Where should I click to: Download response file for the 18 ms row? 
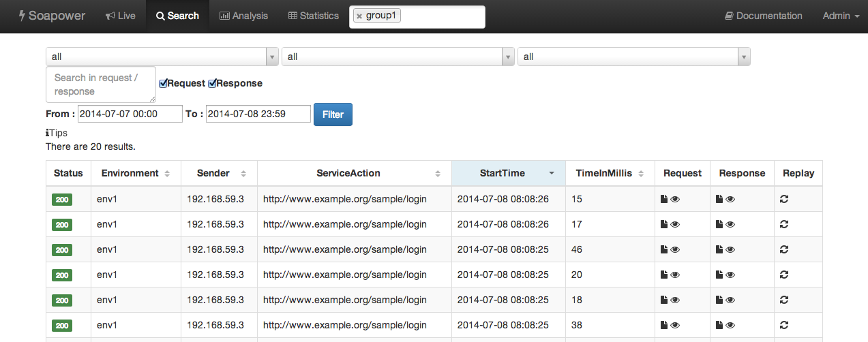(719, 300)
